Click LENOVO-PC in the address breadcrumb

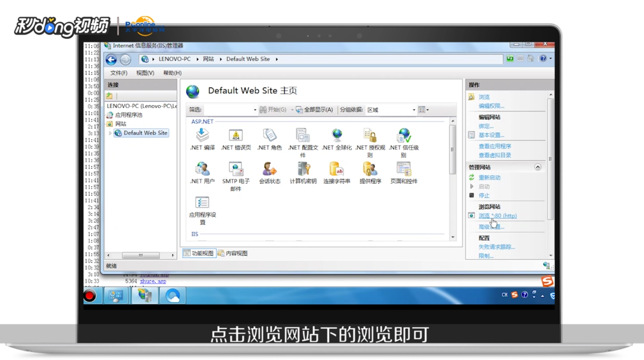click(x=175, y=59)
